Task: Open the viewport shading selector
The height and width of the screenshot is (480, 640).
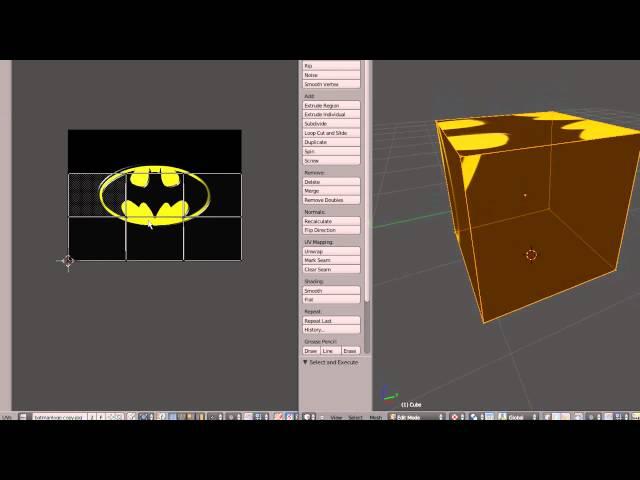Action: [x=457, y=417]
